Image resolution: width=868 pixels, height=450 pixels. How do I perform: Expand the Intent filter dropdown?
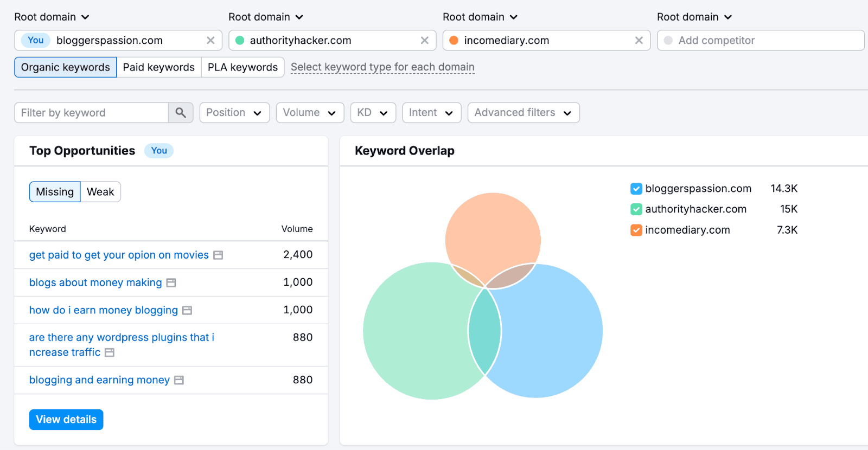click(431, 113)
